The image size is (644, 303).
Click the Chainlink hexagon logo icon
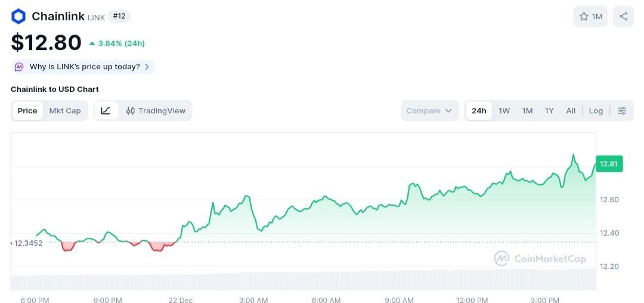pyautogui.click(x=18, y=16)
